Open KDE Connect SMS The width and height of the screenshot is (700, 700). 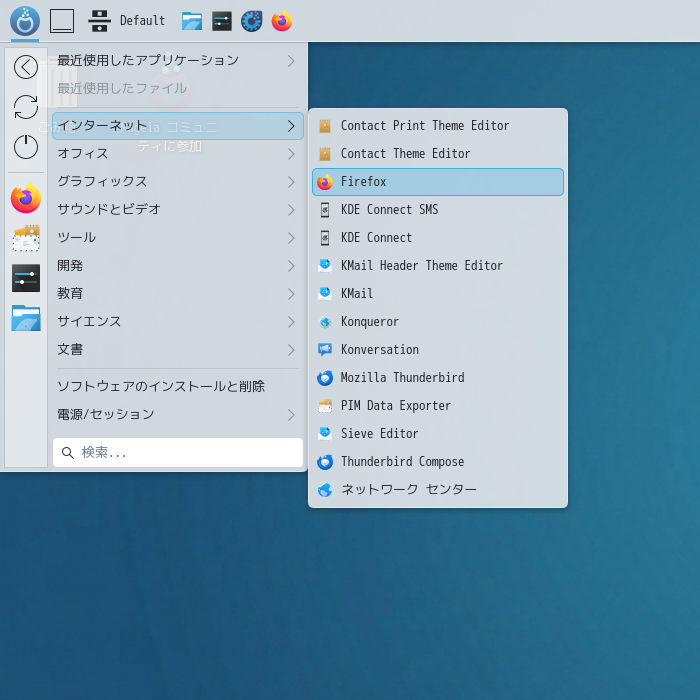click(438, 210)
